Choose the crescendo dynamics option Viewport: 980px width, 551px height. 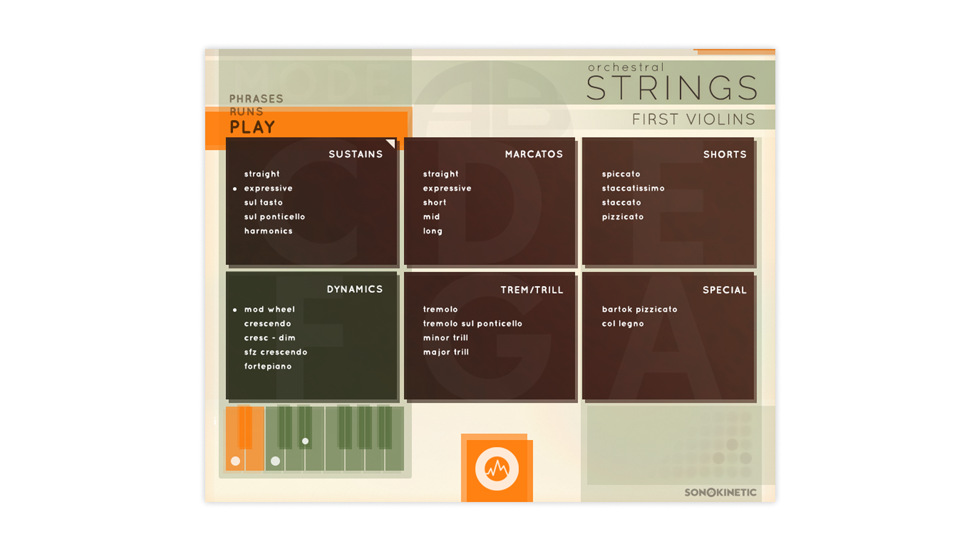coord(267,323)
